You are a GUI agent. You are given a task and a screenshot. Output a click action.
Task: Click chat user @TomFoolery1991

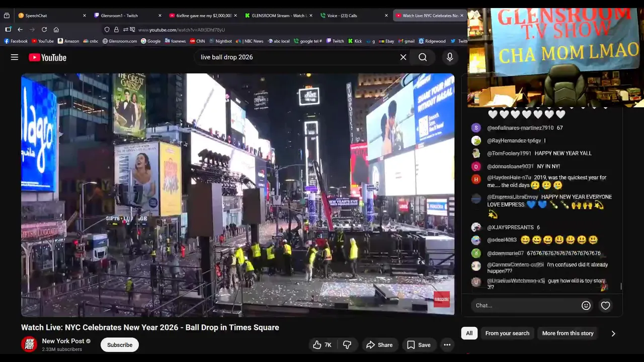tap(509, 153)
